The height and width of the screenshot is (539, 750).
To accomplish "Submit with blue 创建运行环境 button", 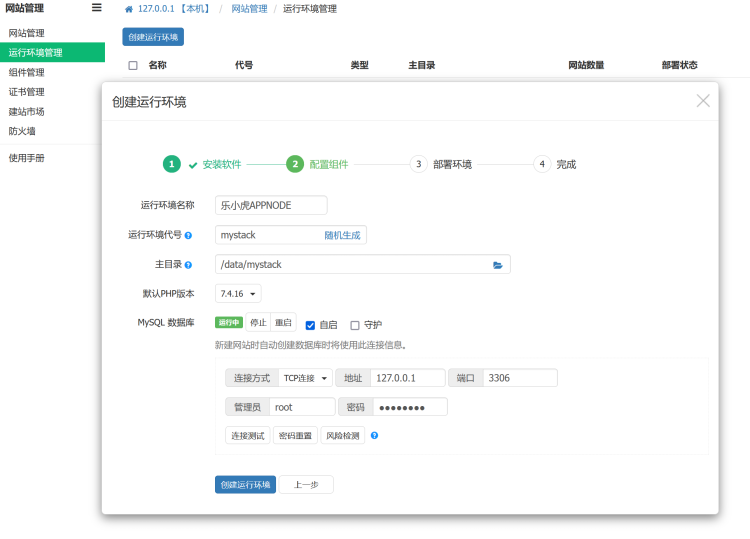I will point(245,484).
